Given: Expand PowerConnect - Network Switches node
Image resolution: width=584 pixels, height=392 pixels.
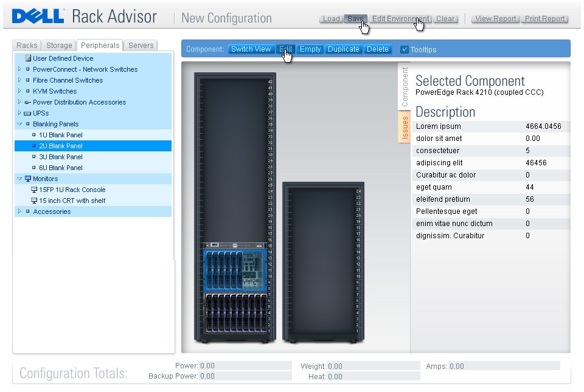Looking at the screenshot, I should pyautogui.click(x=19, y=69).
